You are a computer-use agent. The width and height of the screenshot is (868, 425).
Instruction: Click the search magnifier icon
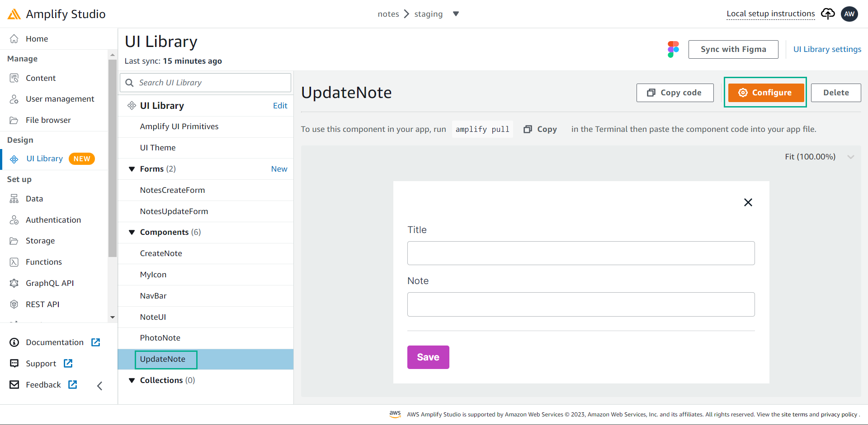click(129, 83)
